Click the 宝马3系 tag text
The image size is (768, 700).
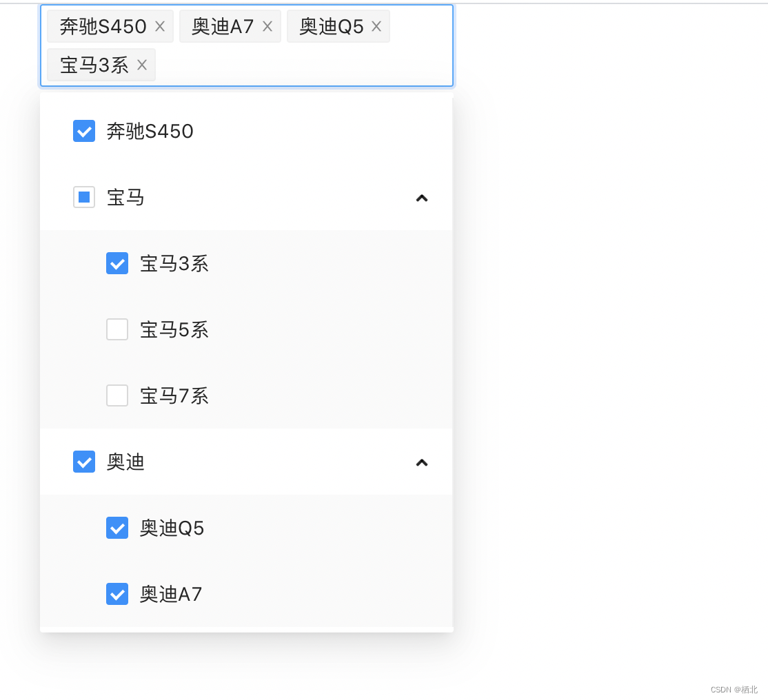(x=94, y=65)
